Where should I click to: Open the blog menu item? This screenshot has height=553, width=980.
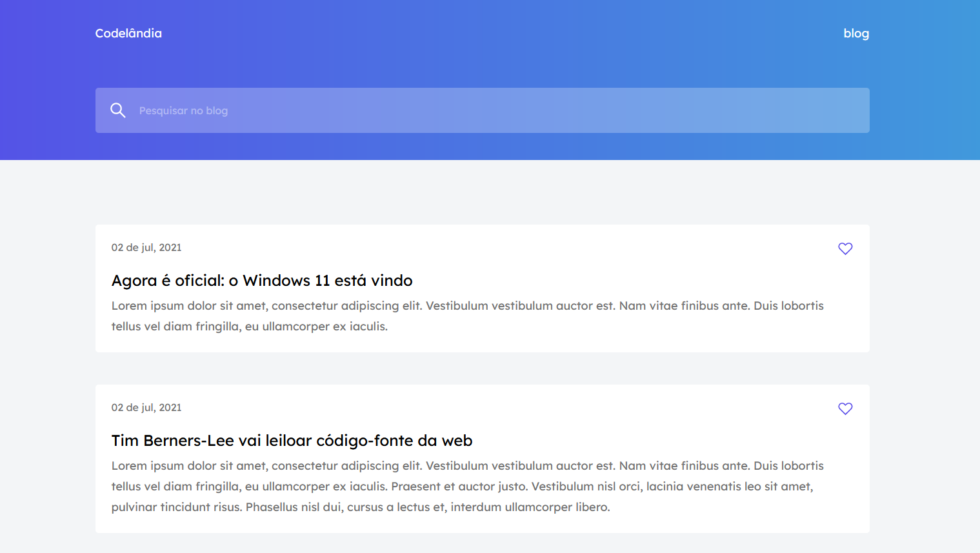pyautogui.click(x=856, y=33)
